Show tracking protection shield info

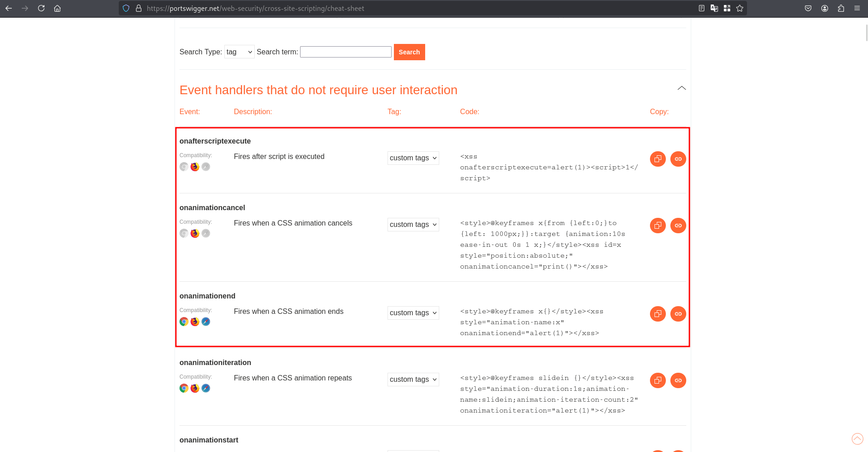pyautogui.click(x=126, y=8)
